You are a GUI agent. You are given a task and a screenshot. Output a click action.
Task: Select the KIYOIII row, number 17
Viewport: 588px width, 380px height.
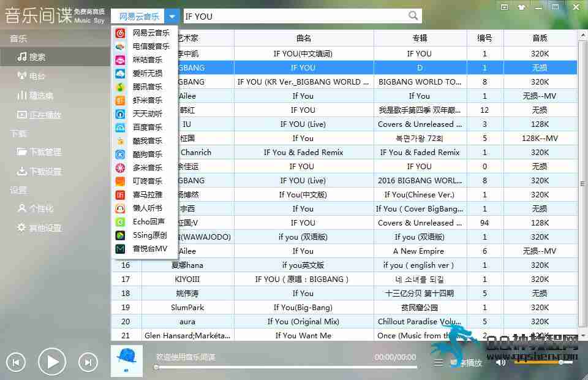click(x=344, y=279)
